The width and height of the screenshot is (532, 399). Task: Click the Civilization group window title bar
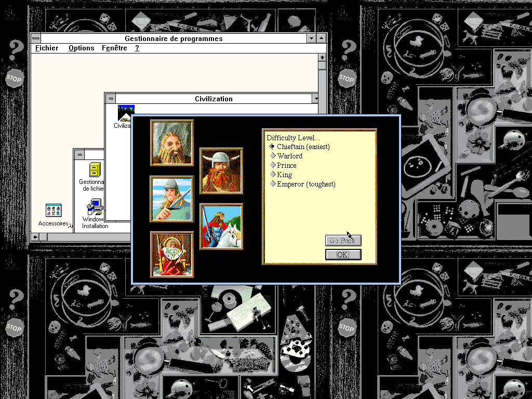coord(214,99)
